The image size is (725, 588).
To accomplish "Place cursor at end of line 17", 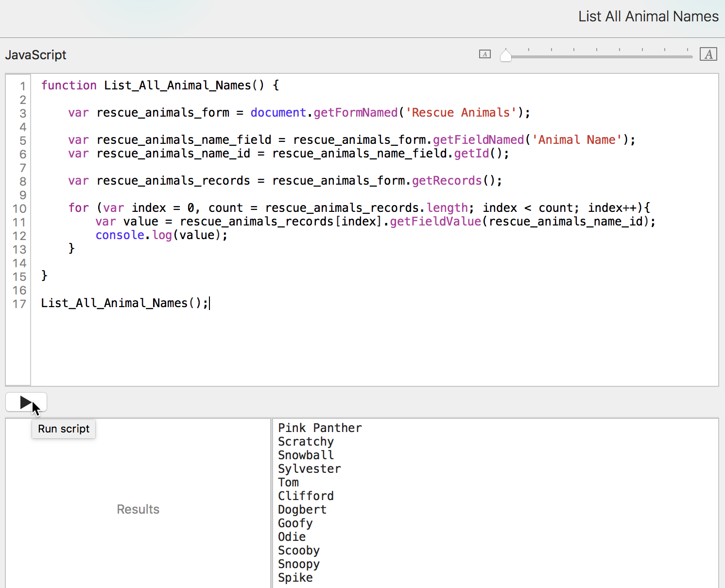I will coord(209,303).
